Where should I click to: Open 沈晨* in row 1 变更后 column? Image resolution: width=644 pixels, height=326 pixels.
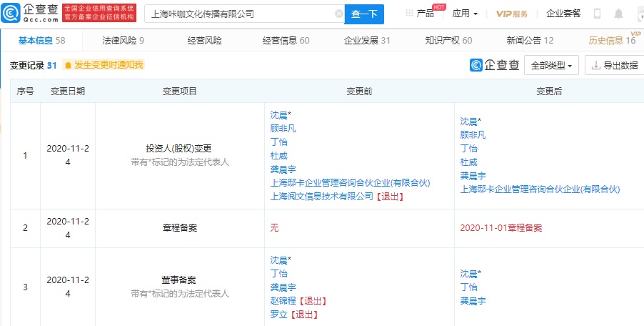471,122
